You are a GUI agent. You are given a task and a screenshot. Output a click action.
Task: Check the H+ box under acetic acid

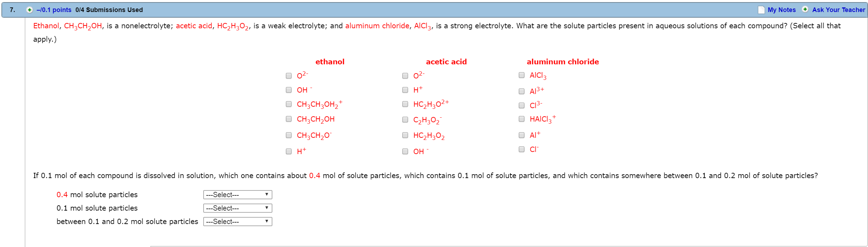coord(405,90)
